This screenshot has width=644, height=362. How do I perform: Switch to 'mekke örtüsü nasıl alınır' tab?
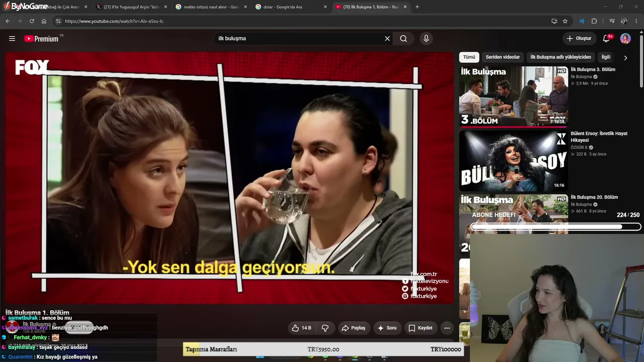pyautogui.click(x=211, y=7)
